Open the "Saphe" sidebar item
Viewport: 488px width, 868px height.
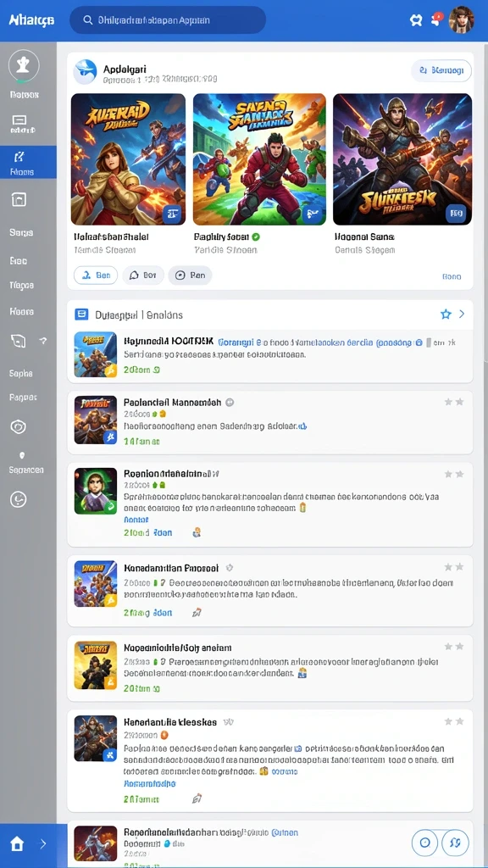[21, 374]
